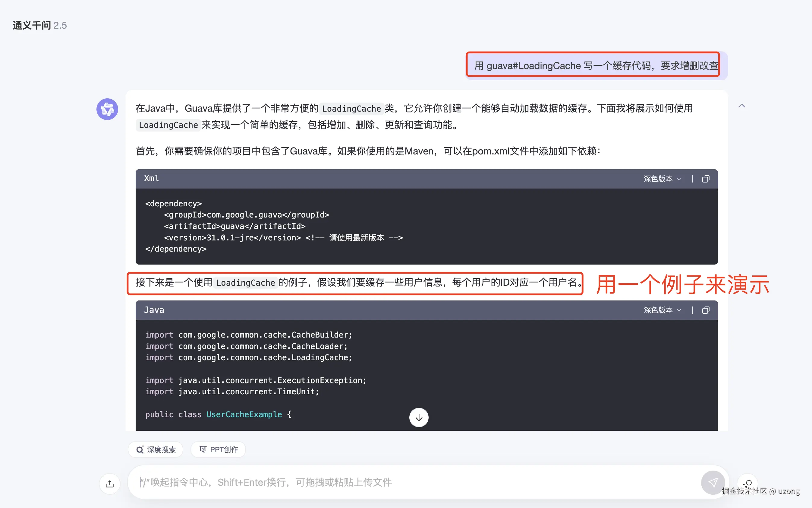The image size is (812, 508).
Task: Click the share icon left of input
Action: (110, 484)
